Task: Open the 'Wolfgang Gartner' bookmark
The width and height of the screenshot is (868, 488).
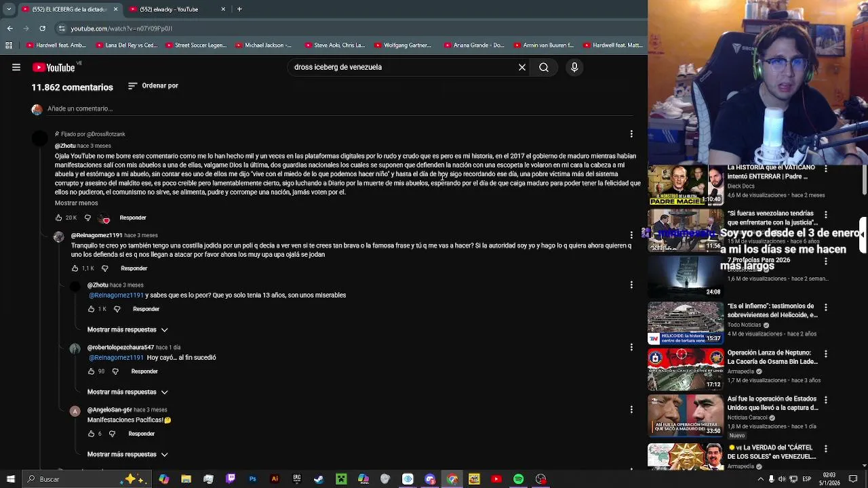Action: point(403,45)
